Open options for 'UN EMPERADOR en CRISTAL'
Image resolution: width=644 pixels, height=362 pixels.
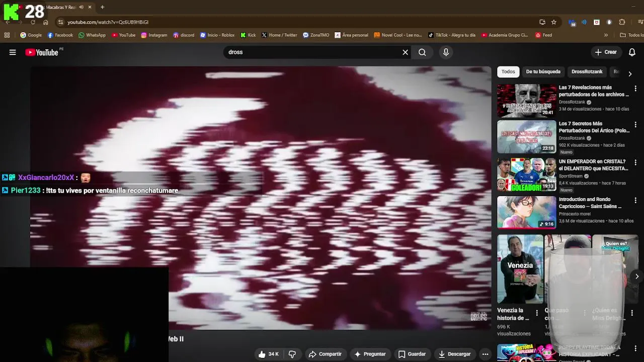[x=635, y=162]
